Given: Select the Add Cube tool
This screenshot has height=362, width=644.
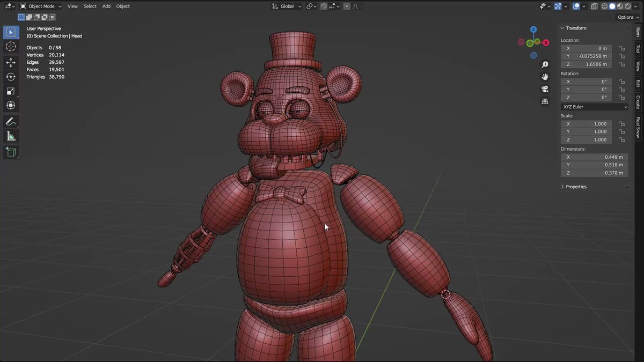Looking at the screenshot, I should 11,152.
